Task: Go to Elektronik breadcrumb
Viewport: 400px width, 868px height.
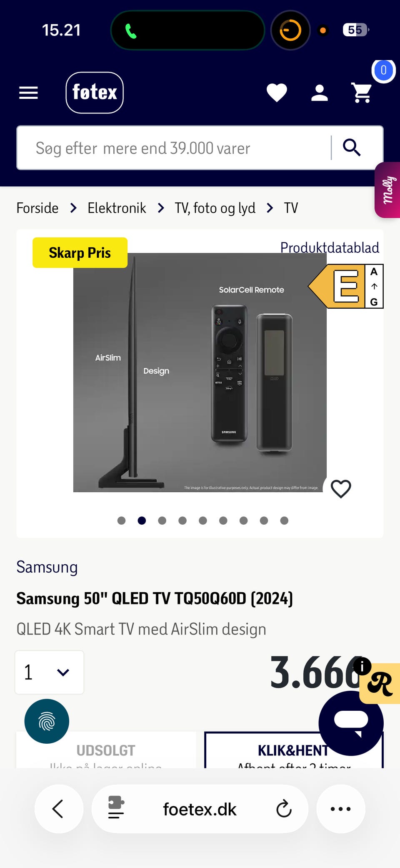Action: (117, 208)
